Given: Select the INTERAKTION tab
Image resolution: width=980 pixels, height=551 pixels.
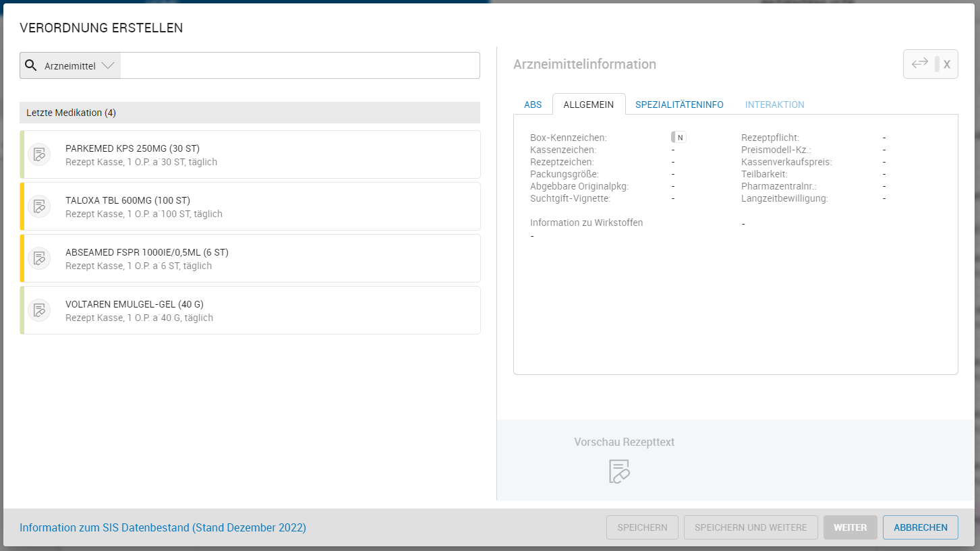Looking at the screenshot, I should 774,105.
